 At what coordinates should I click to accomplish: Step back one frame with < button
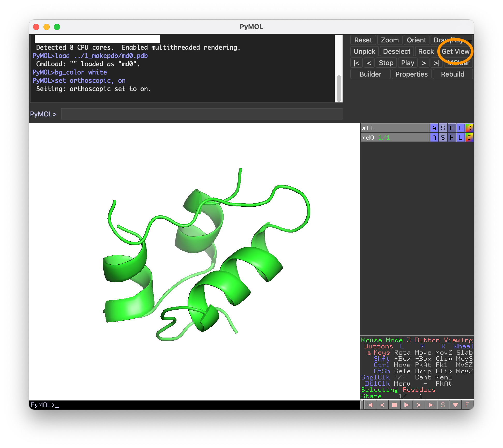[369, 63]
